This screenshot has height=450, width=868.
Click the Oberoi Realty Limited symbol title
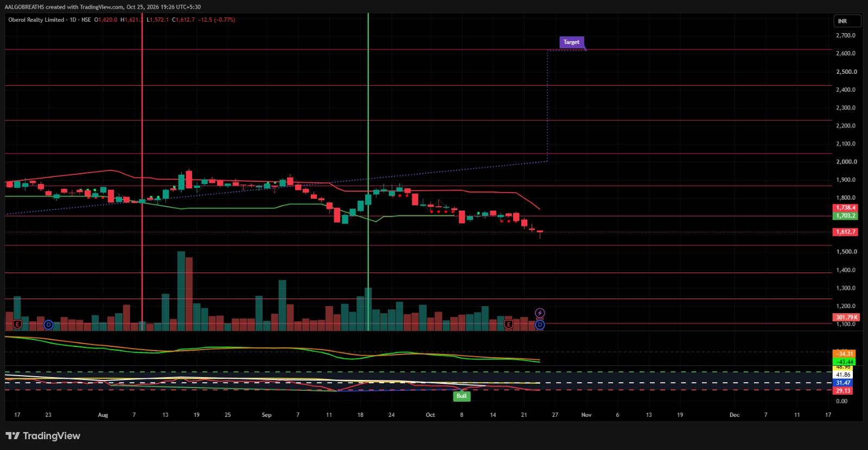36,20
